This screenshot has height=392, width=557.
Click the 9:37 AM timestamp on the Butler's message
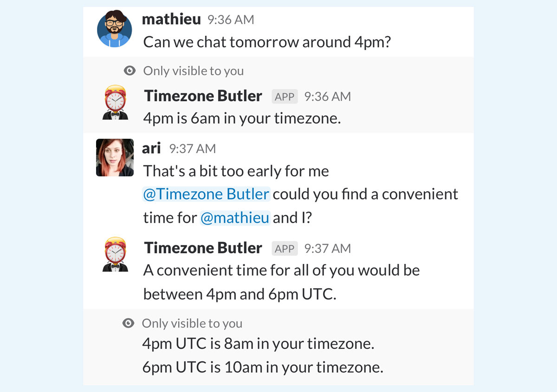coord(328,249)
